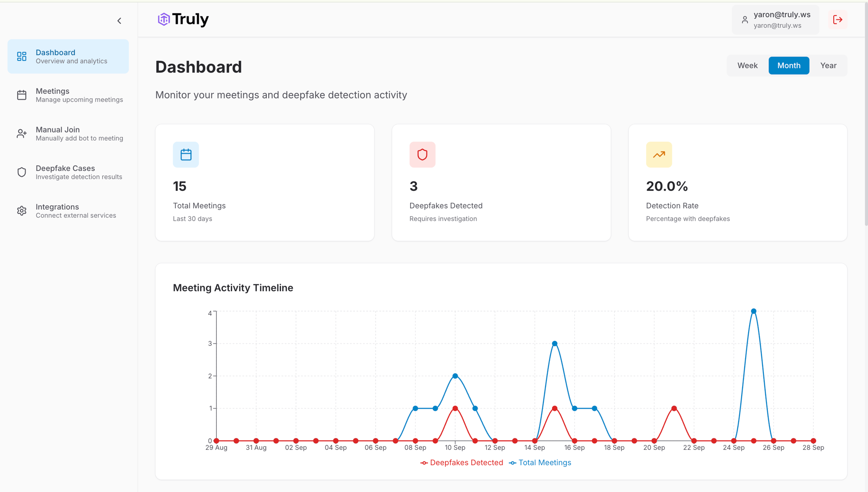Click the Manual Join person-add icon
Image resolution: width=868 pixels, height=492 pixels.
click(x=22, y=133)
